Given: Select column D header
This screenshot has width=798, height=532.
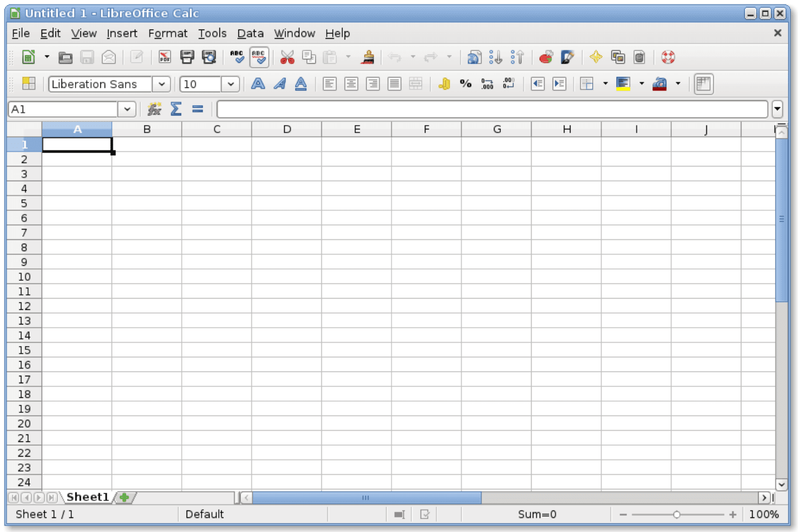Looking at the screenshot, I should 287,129.
